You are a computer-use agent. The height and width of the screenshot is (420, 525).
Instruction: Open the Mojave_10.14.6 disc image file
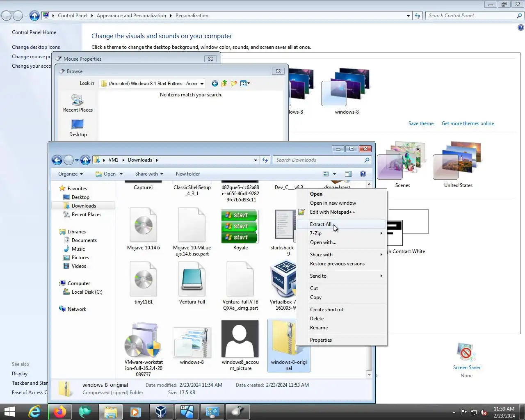click(x=144, y=229)
